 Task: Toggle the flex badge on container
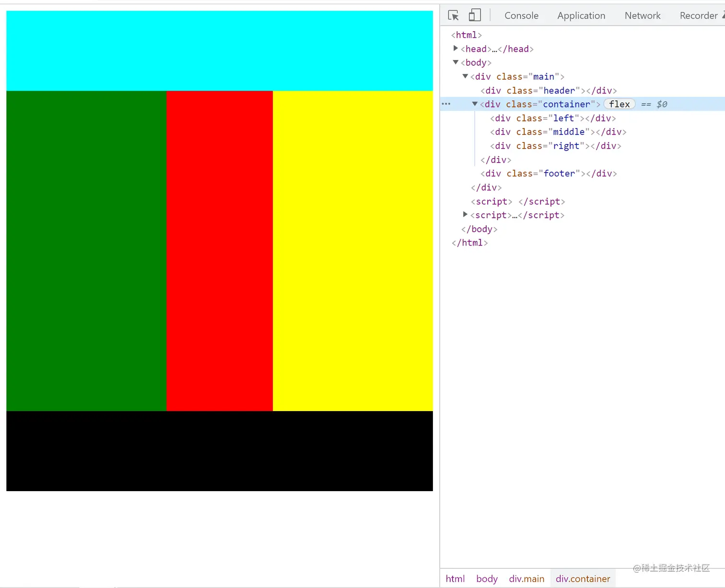point(620,104)
